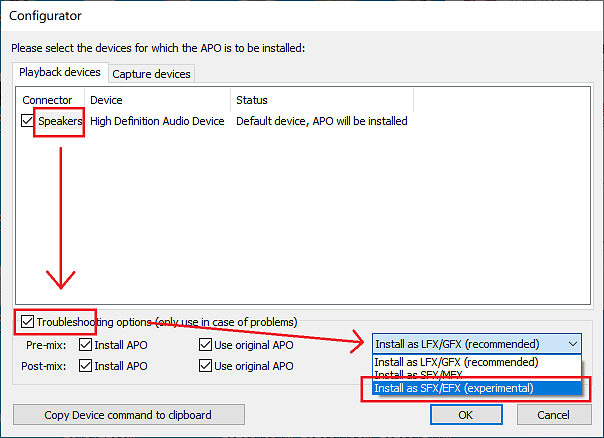Click the install mode combo box arrow
604x438 pixels.
[572, 344]
